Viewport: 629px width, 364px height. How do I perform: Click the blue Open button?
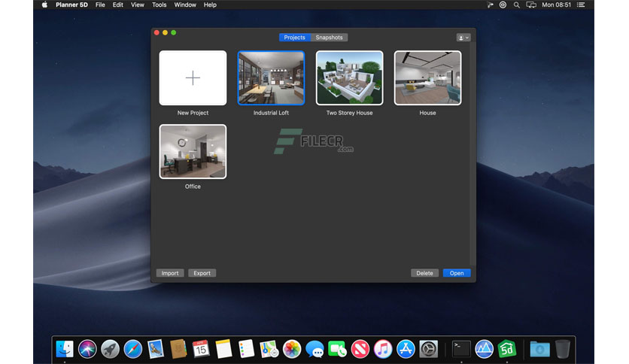457,273
